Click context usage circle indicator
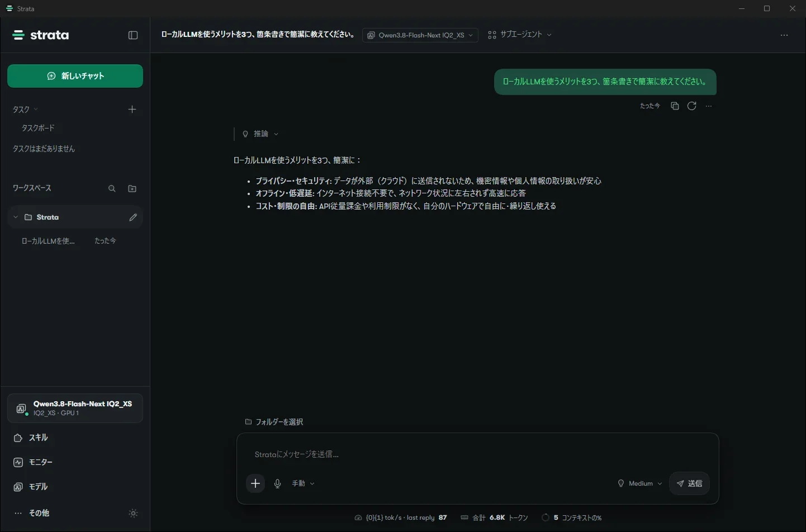The height and width of the screenshot is (532, 806). point(546,518)
